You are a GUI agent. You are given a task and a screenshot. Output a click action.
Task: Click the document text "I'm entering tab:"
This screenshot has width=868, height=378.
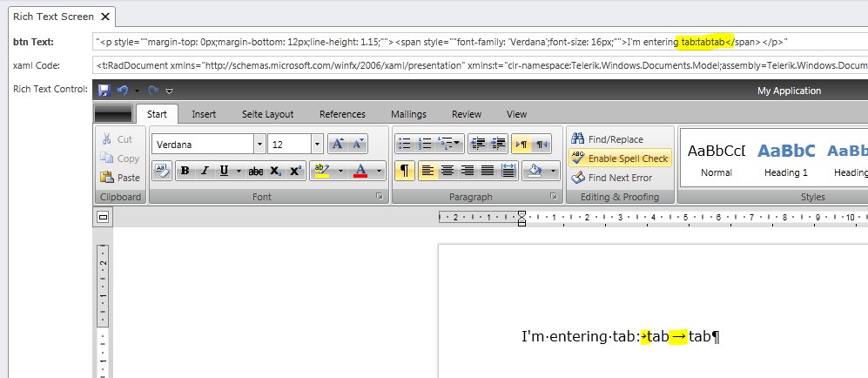(580, 336)
